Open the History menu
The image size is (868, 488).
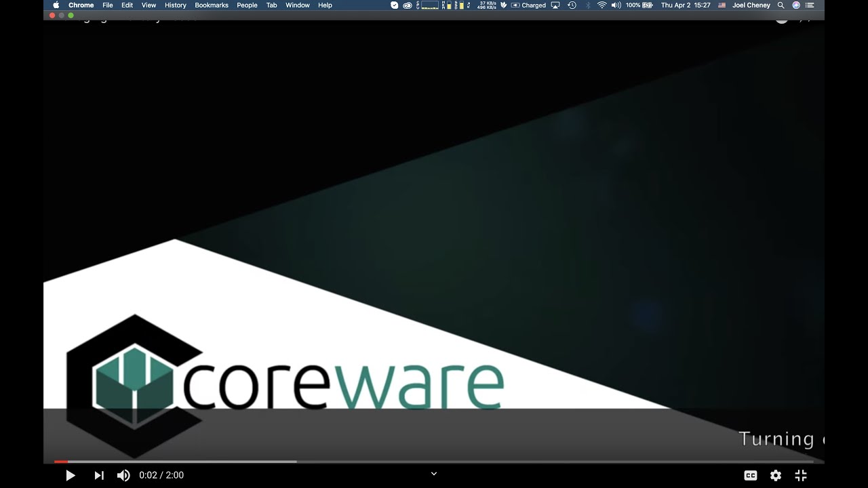tap(176, 5)
